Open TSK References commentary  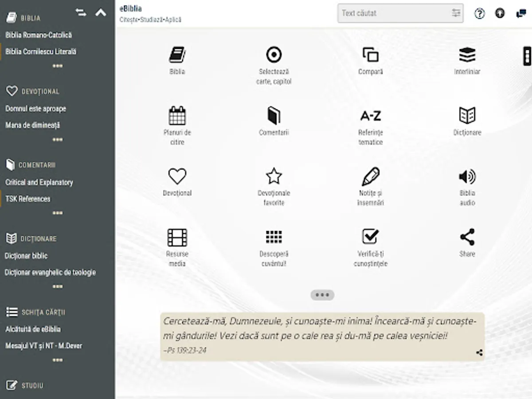click(28, 199)
